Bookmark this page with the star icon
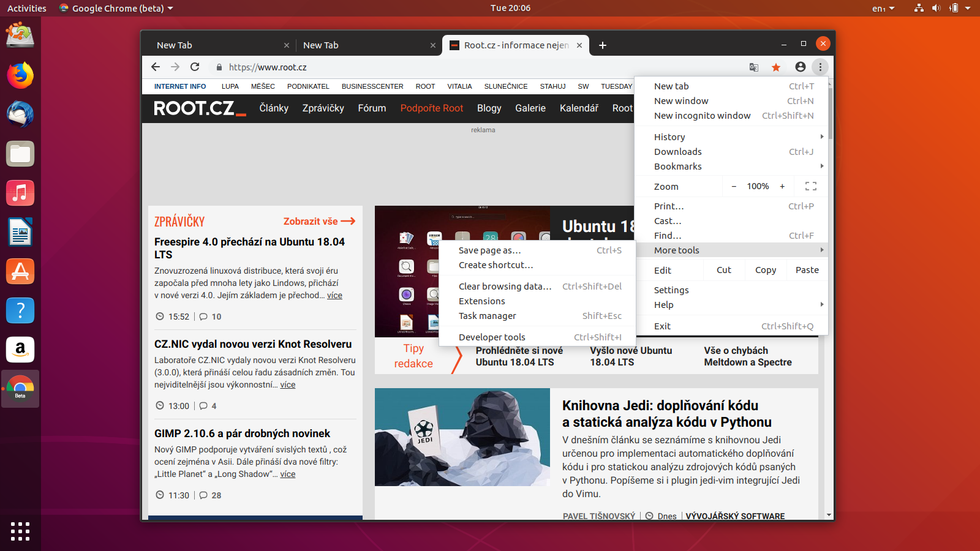Viewport: 980px width, 551px height. click(x=776, y=67)
